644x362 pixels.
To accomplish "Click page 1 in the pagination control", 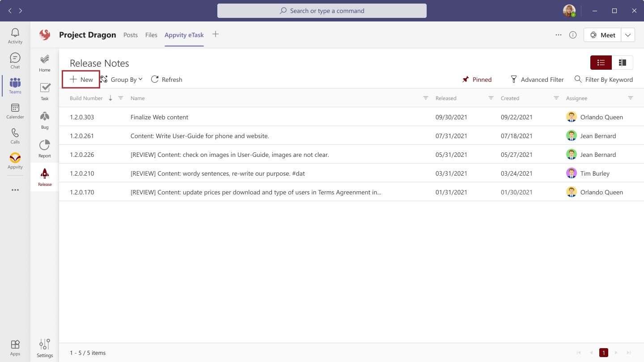I will (603, 353).
